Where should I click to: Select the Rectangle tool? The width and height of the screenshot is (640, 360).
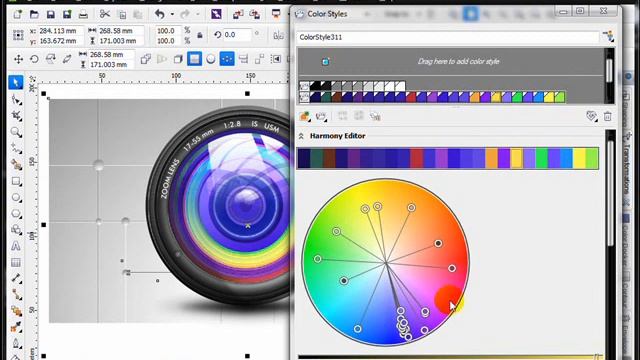(16, 181)
